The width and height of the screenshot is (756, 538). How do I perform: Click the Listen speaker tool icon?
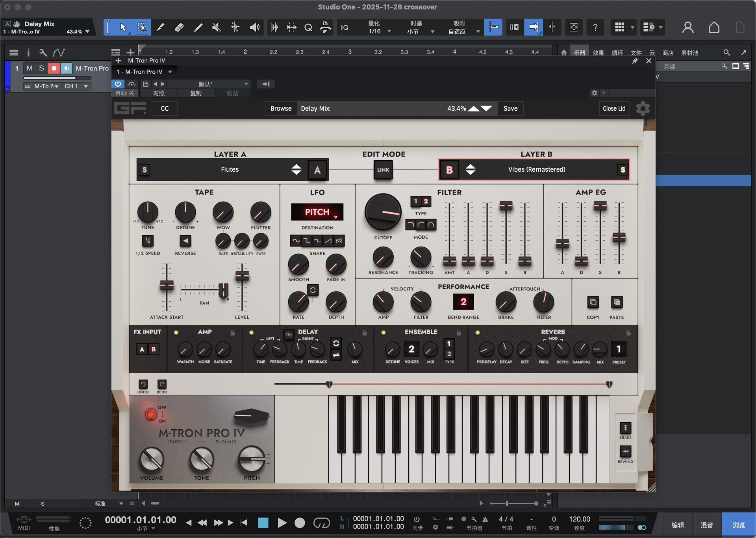click(255, 27)
